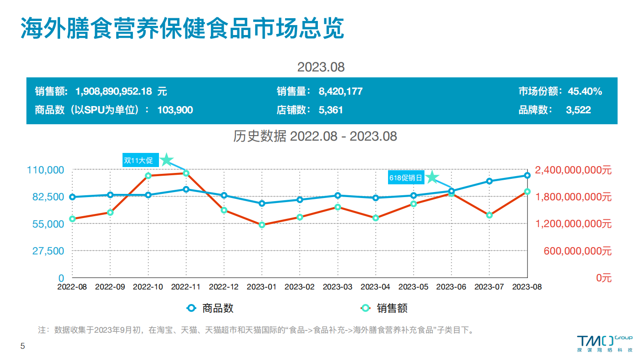Toggle the 商品数 series legend label

pos(218,308)
